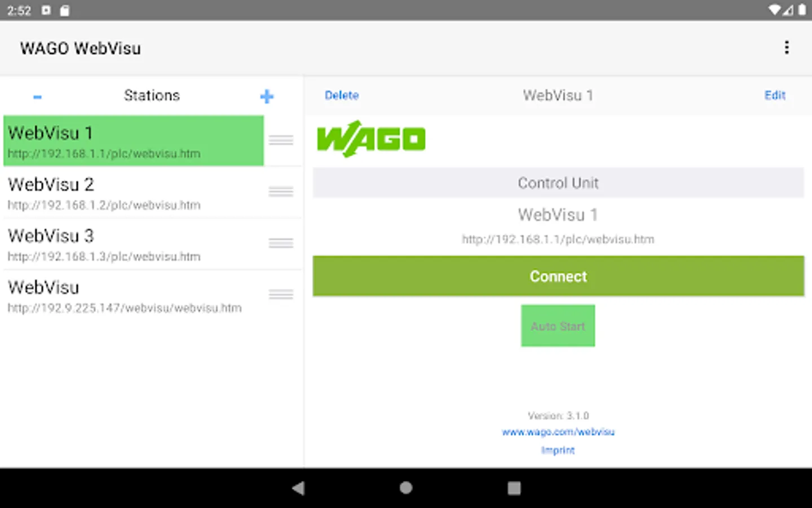The height and width of the screenshot is (508, 812).
Task: Delete the WebVisu 1 station
Action: click(342, 95)
